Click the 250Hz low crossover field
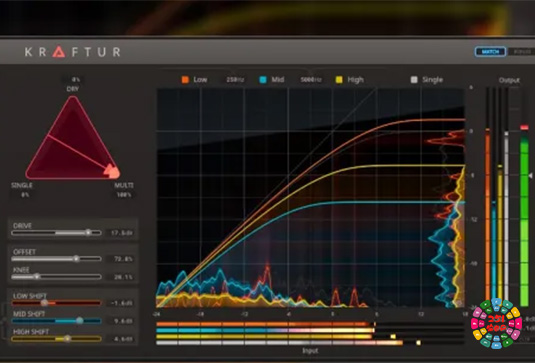 click(235, 80)
